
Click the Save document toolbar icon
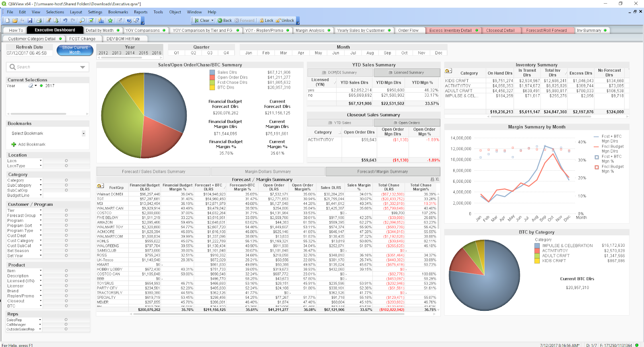tap(30, 20)
